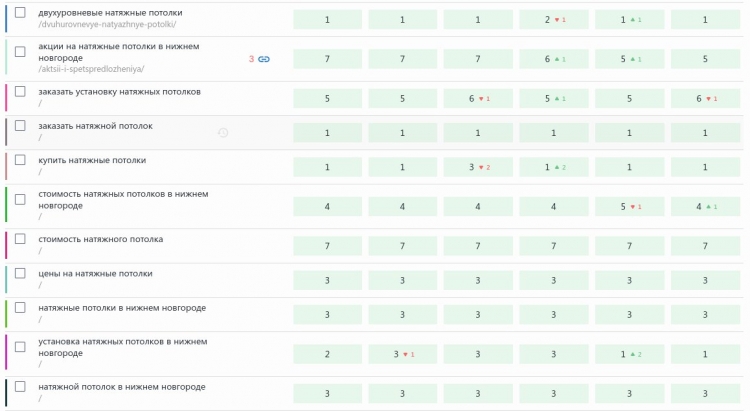The image size is (750, 411).
Task: Check the box next to купить натяжные потолки
Action: (x=20, y=160)
